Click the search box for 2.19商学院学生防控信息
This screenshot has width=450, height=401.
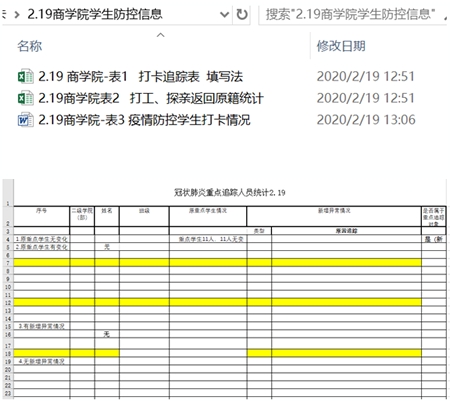point(353,14)
